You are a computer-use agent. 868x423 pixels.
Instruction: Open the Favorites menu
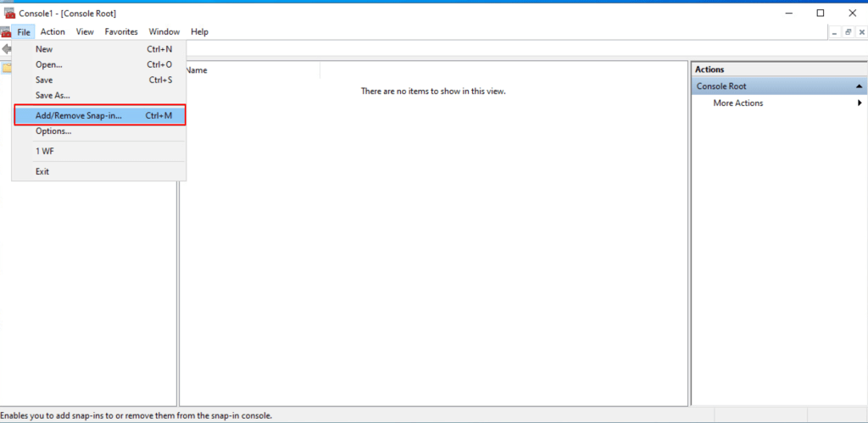coord(121,32)
